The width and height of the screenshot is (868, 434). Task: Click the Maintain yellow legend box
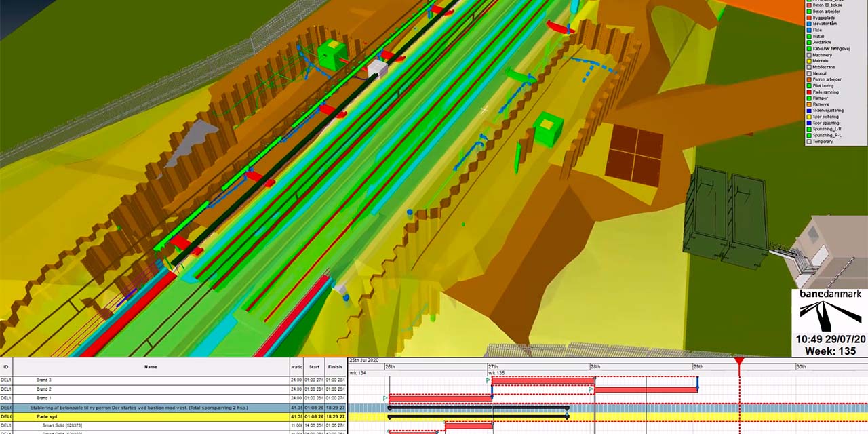point(808,60)
